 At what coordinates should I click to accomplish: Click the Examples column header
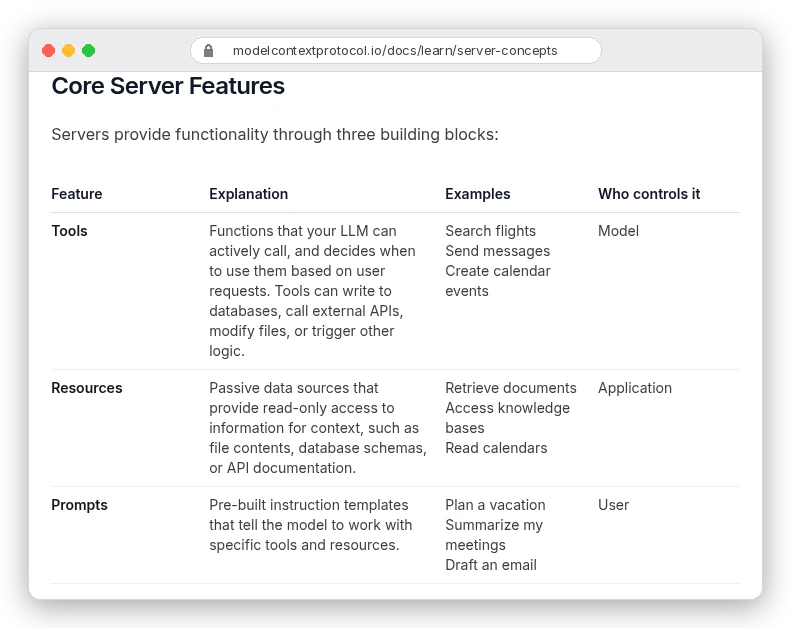(x=478, y=194)
